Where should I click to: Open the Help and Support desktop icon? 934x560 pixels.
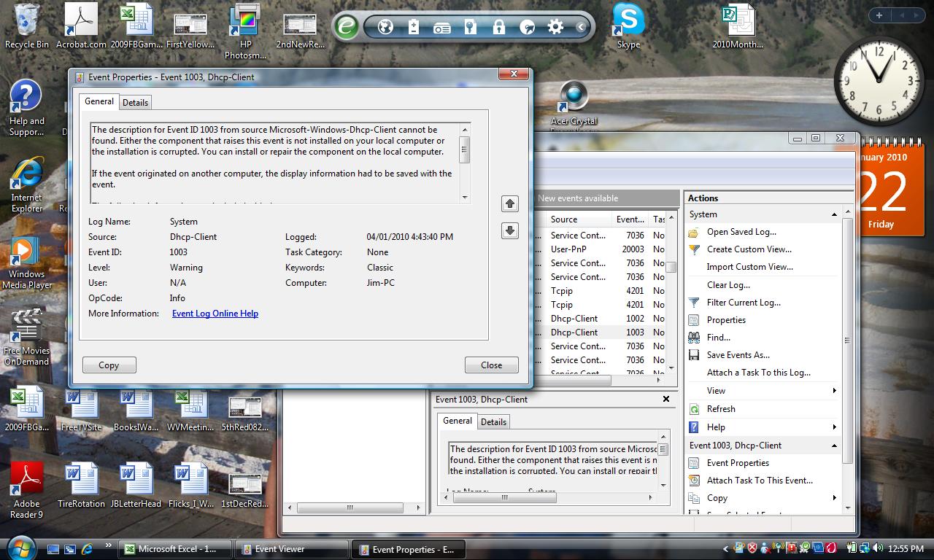tap(27, 108)
